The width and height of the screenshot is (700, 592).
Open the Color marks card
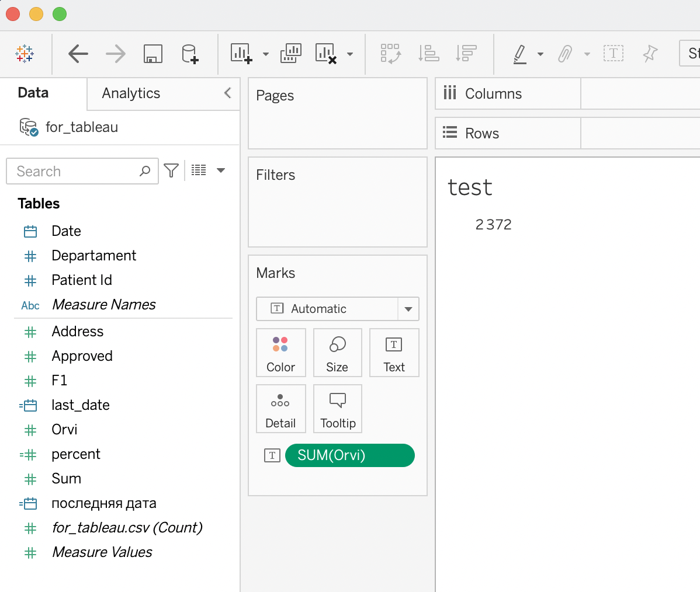[280, 353]
